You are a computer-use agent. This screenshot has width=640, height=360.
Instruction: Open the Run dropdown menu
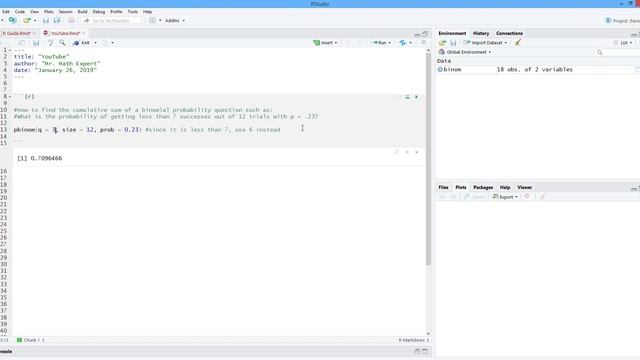(389, 43)
